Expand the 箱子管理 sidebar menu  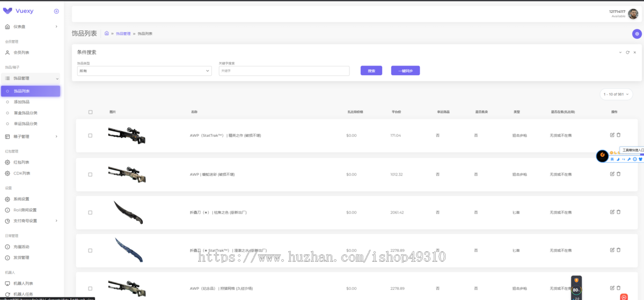[x=31, y=136]
